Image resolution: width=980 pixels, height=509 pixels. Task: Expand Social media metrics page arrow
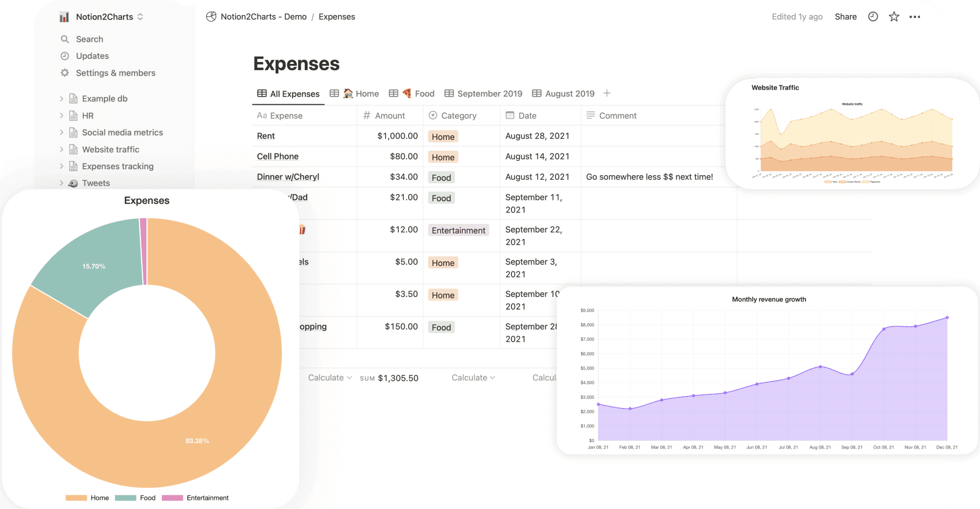pyautogui.click(x=61, y=132)
